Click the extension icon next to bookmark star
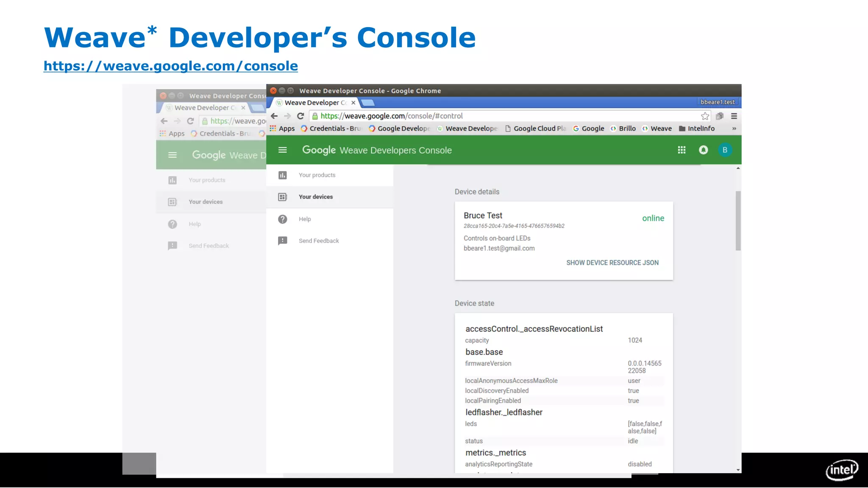This screenshot has height=488, width=868. [x=719, y=116]
